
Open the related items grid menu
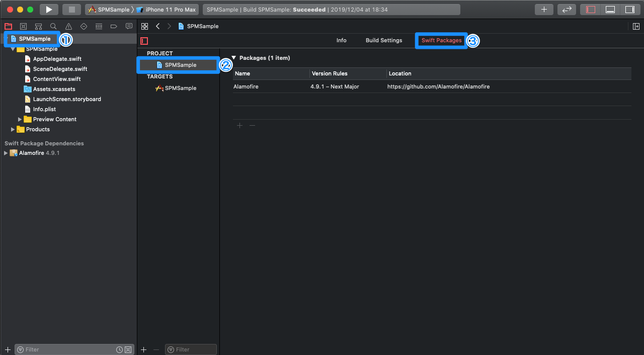pos(145,26)
